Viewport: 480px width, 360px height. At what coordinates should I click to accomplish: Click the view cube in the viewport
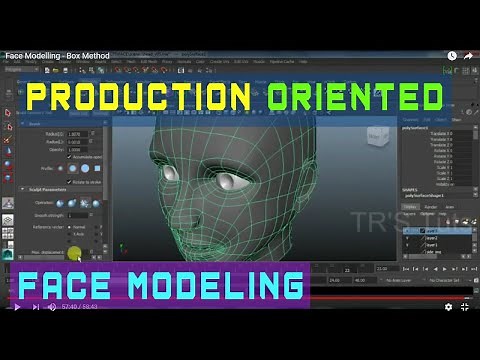tap(378, 136)
